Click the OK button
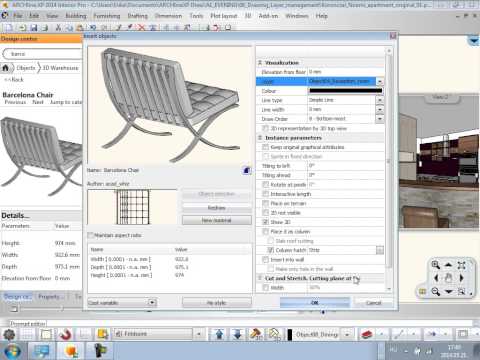 click(315, 303)
